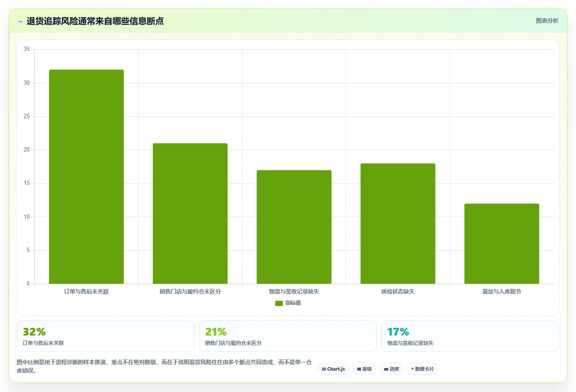Click the lightning icon beside the title

[20, 21]
